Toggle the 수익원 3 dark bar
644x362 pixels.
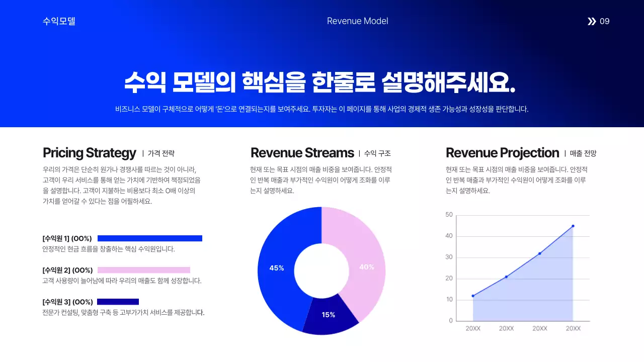click(x=119, y=302)
